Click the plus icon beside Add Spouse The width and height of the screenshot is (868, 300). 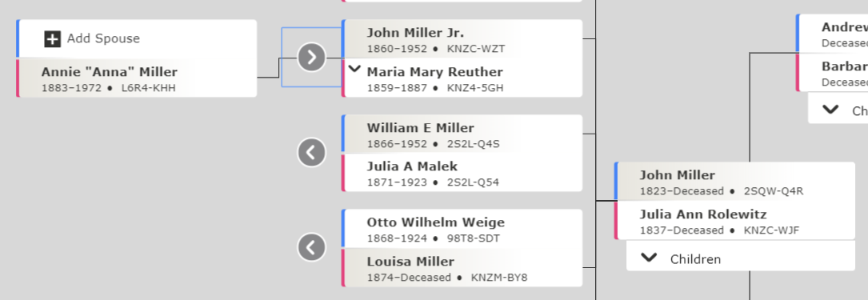tap(52, 38)
